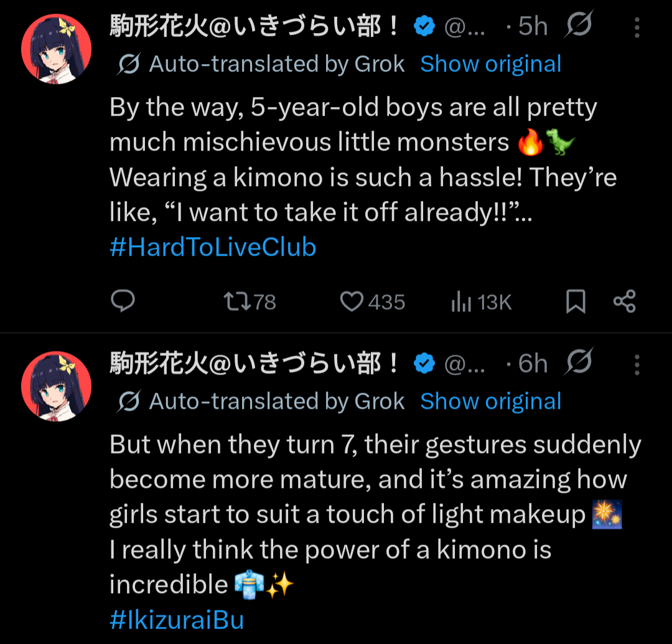This screenshot has width=672, height=644.
Task: Share the first post
Action: point(624,302)
